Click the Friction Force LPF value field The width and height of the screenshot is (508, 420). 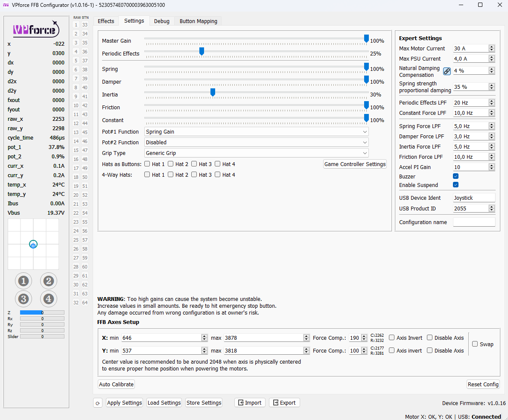pos(471,157)
